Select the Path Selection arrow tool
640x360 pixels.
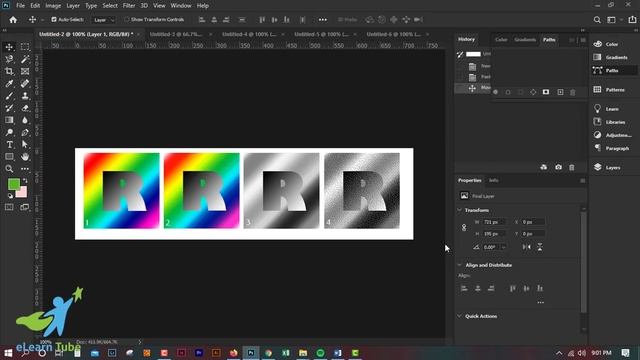point(25,144)
